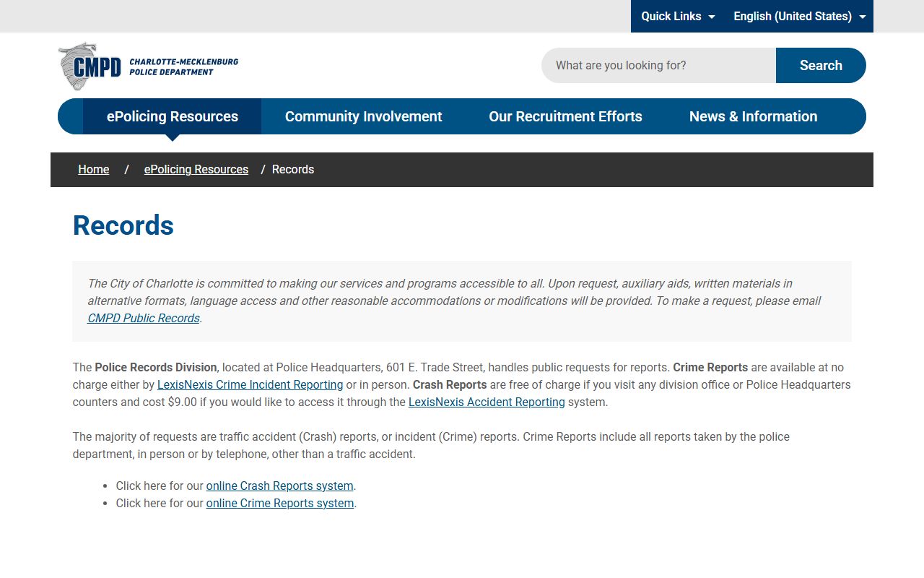The height and width of the screenshot is (578, 924).
Task: Focus the 'What are you looking for?' search field
Action: 658,66
